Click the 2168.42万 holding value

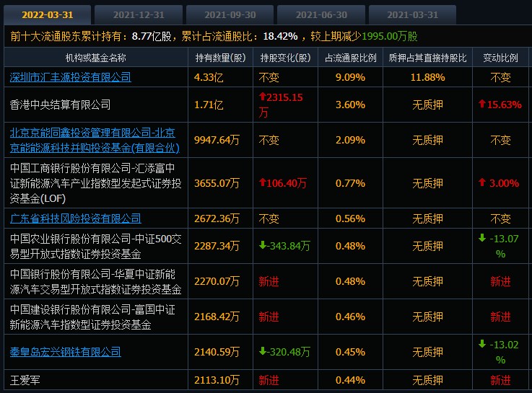217,317
